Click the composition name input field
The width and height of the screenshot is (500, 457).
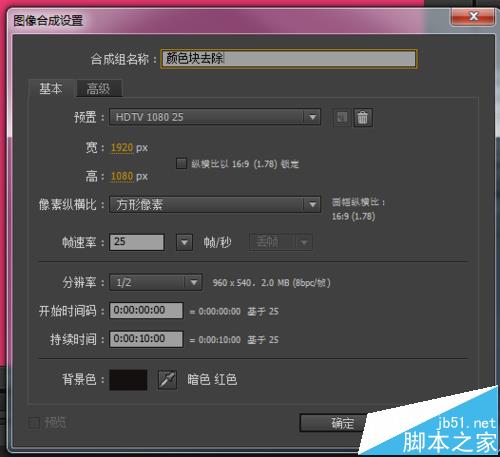point(289,59)
